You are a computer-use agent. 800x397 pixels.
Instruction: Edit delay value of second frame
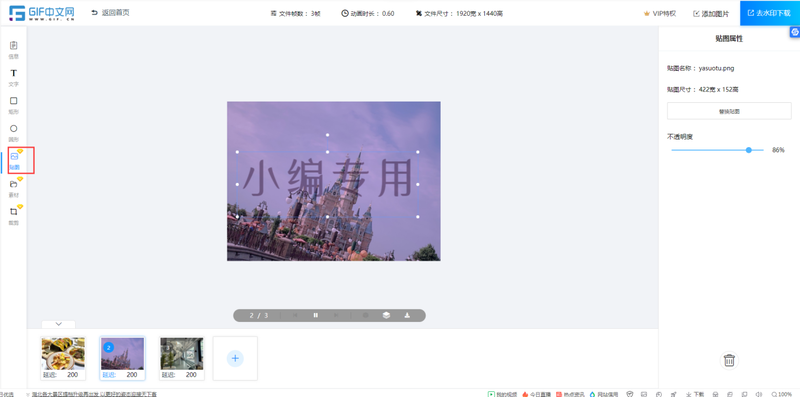click(132, 375)
